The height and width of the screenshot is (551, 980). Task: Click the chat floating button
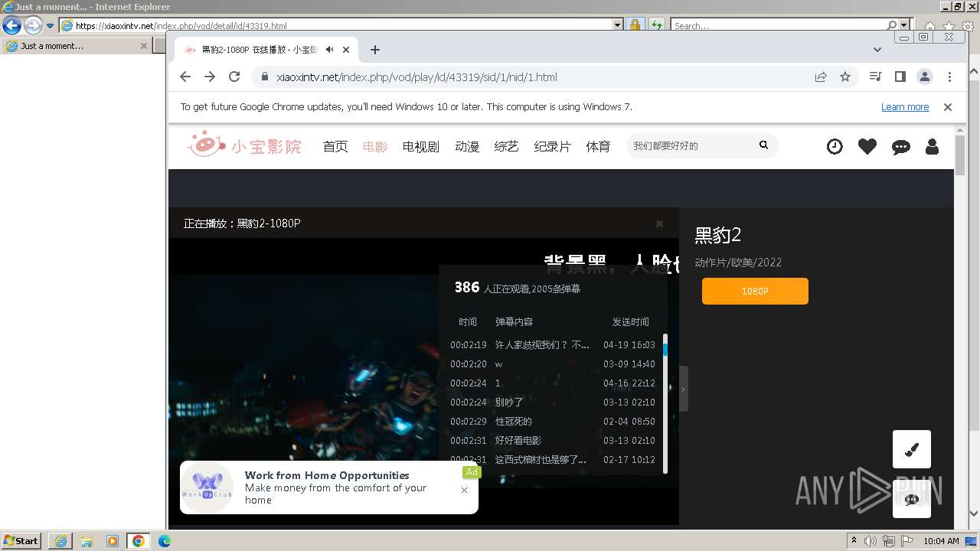(x=912, y=500)
